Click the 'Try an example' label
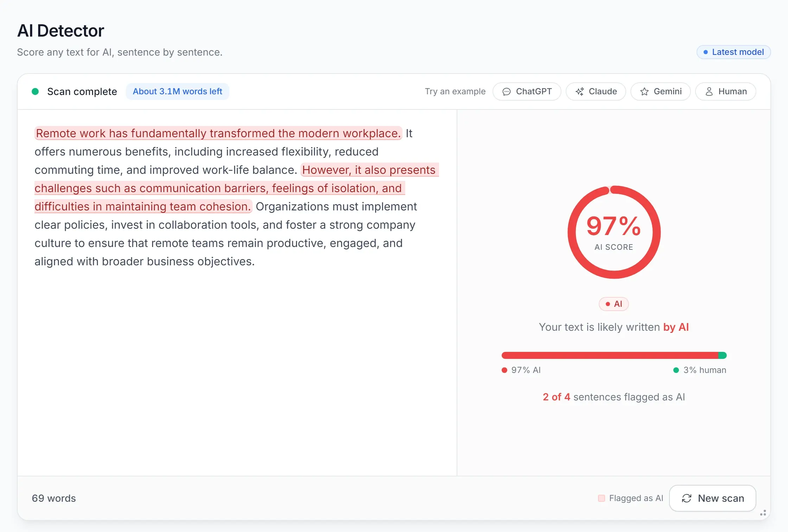The height and width of the screenshot is (532, 788). [x=455, y=91]
